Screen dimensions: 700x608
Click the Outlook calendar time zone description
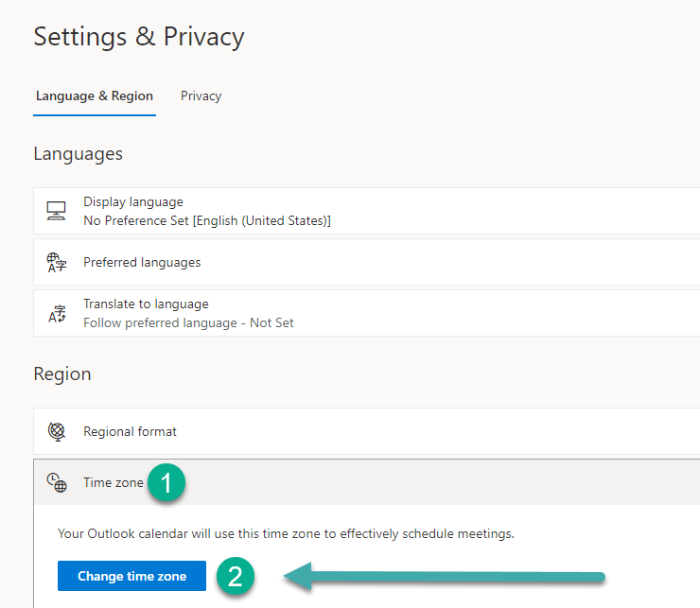[x=286, y=533]
